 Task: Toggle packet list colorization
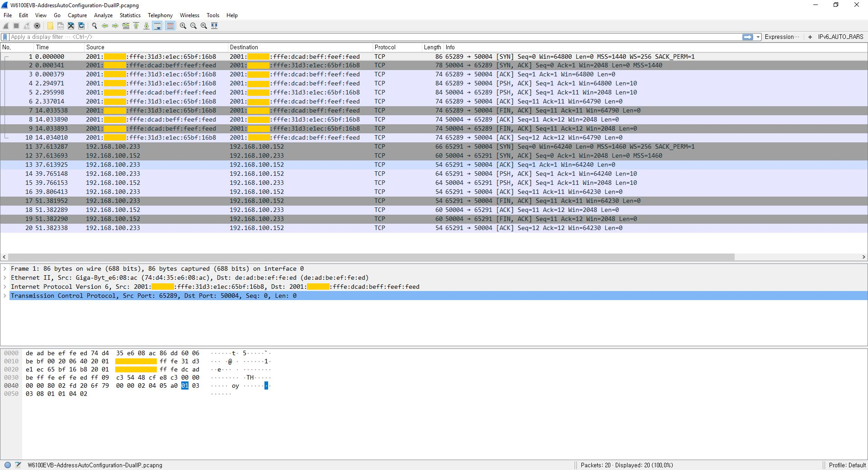[x=170, y=26]
